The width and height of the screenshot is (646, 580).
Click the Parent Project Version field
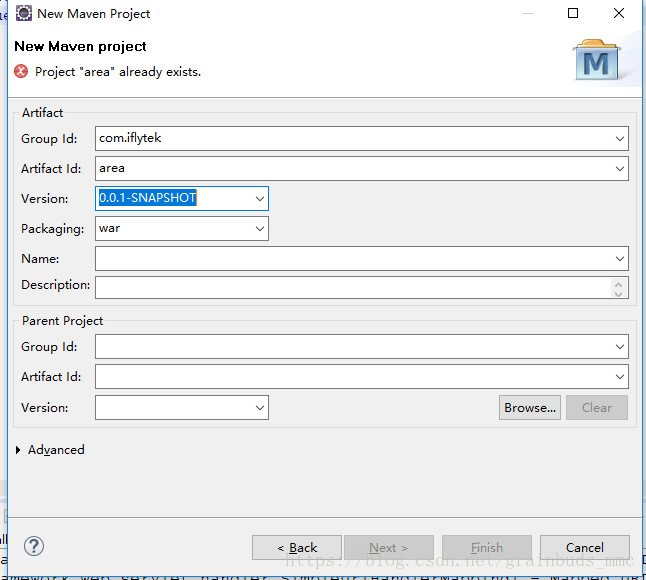[x=182, y=408]
